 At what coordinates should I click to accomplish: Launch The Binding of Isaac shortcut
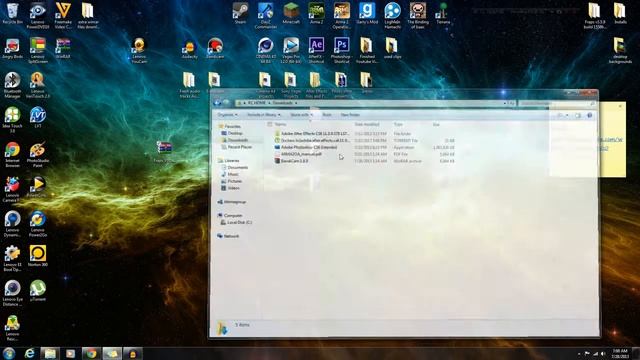coord(418,16)
